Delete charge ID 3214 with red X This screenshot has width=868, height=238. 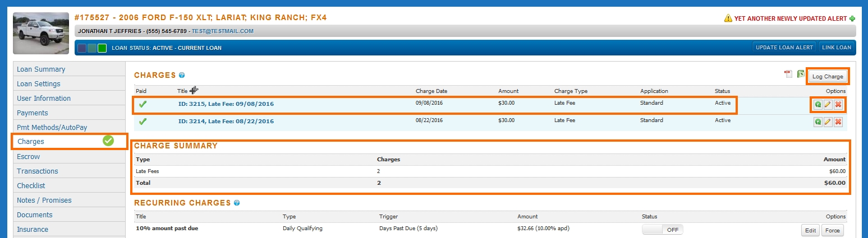[x=838, y=122]
